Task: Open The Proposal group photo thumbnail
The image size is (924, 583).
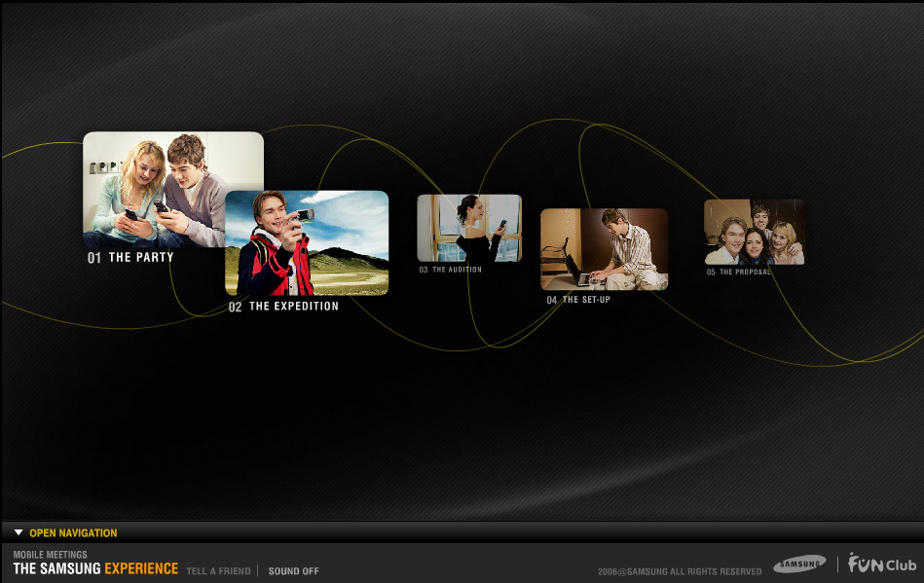Action: (x=754, y=232)
